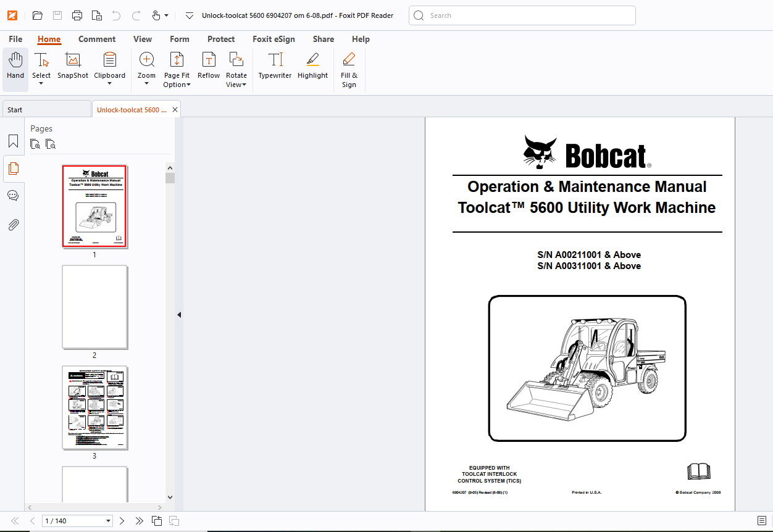773x532 pixels.
Task: Jump to last page arrow
Action: pyautogui.click(x=139, y=521)
